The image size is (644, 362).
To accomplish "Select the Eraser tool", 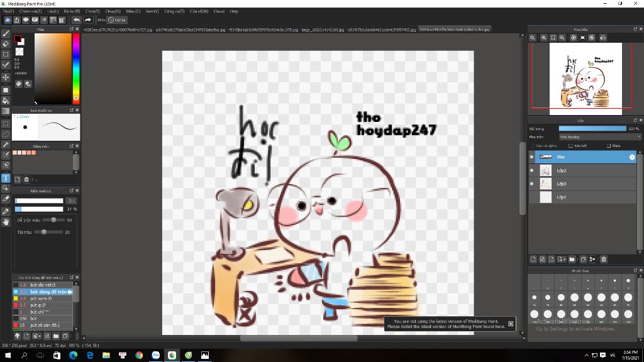I will tap(6, 43).
